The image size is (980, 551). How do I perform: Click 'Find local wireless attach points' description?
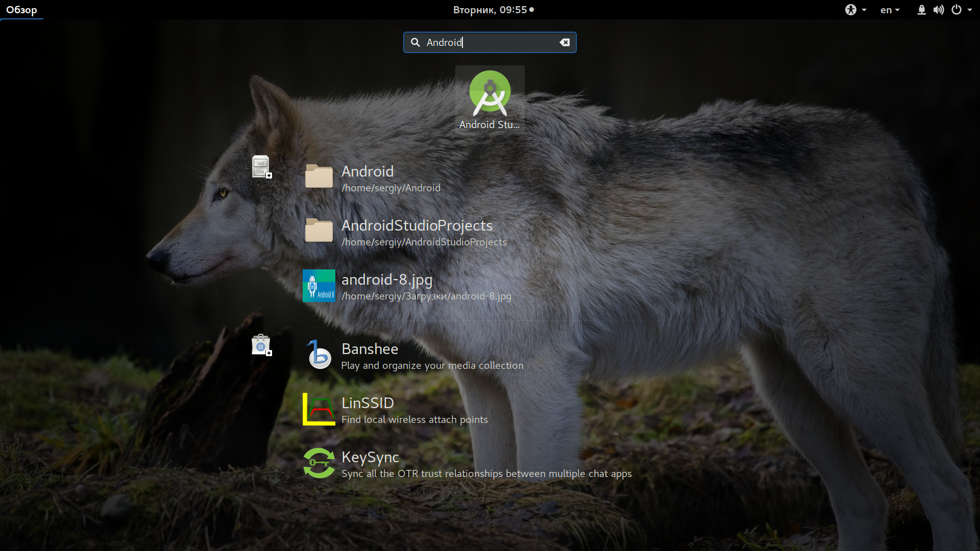coord(414,419)
